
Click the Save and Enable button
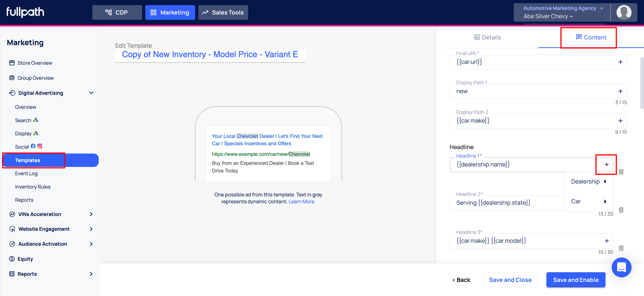coord(575,280)
